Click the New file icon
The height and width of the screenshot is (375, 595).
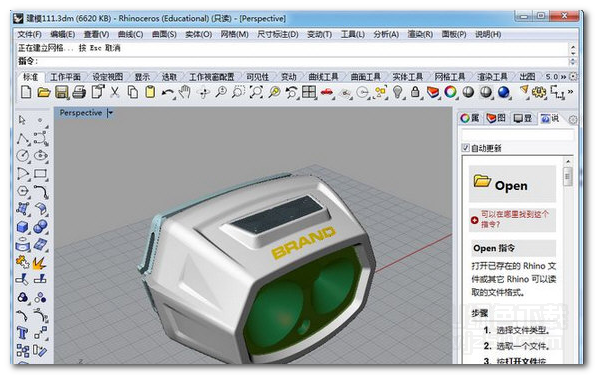click(x=26, y=92)
